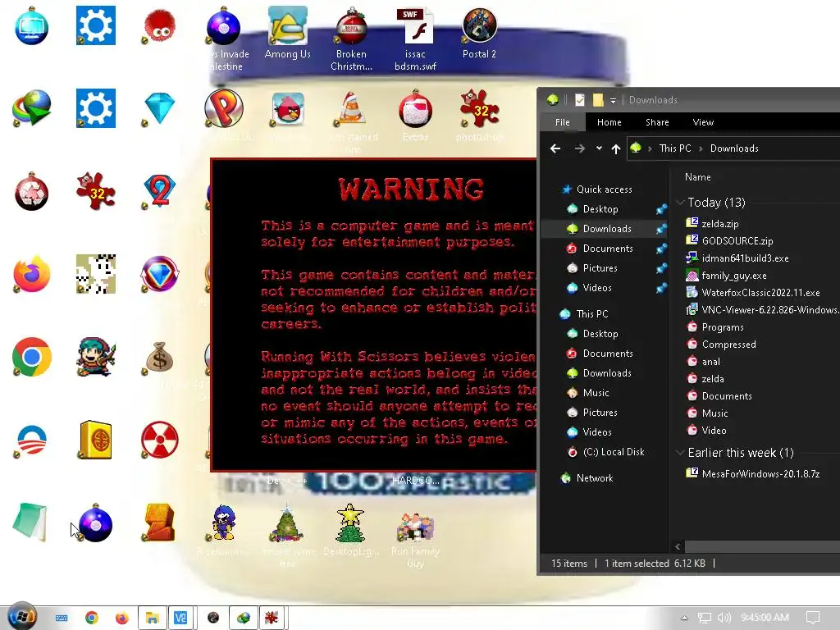Click the Properties icon in Explorer title bar
The width and height of the screenshot is (840, 630).
[580, 99]
